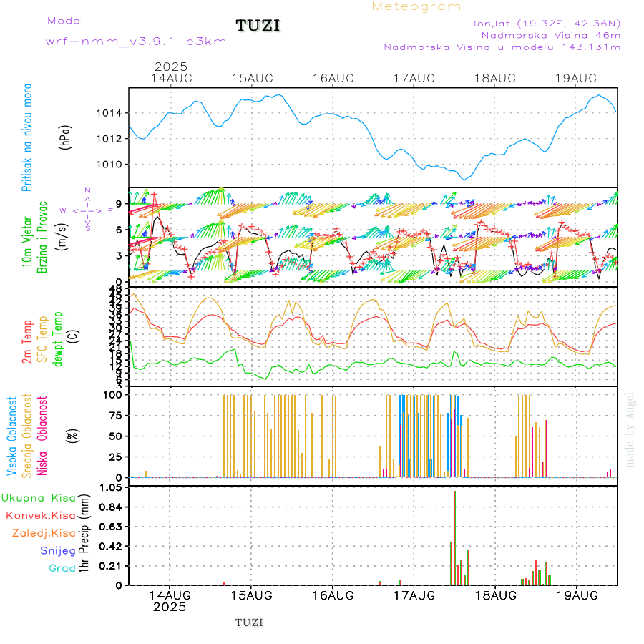Click the 19AUG marker on top axis

pyautogui.click(x=576, y=78)
